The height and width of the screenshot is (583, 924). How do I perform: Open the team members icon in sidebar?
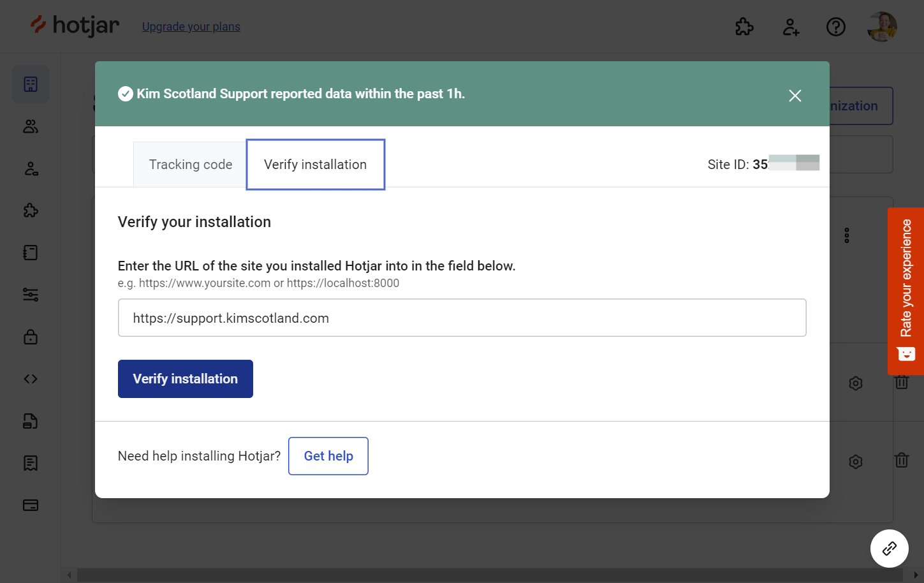point(31,126)
